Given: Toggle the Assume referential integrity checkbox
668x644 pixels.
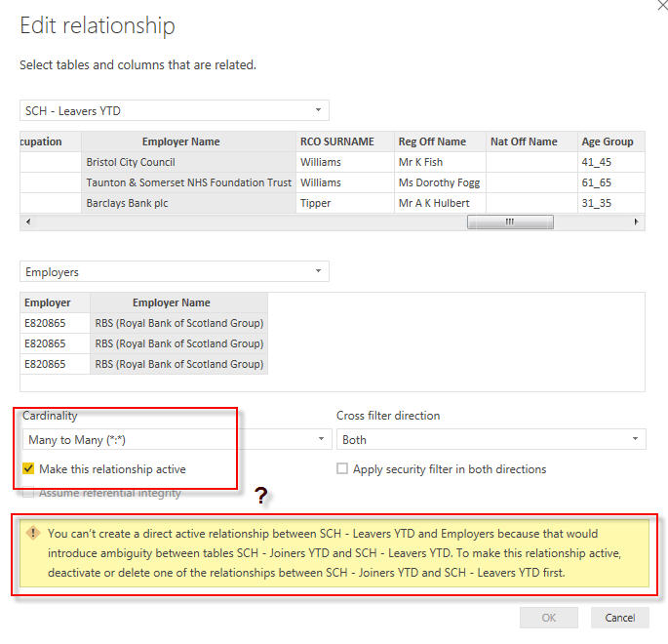Looking at the screenshot, I should [28, 493].
